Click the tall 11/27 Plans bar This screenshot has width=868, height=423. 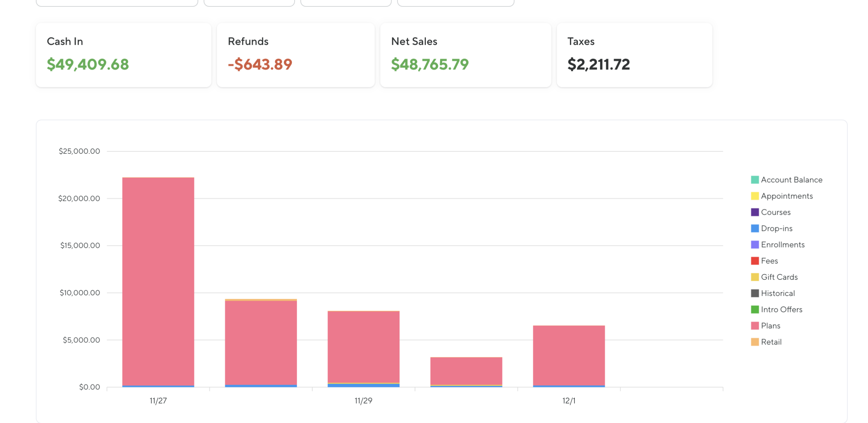tap(158, 281)
